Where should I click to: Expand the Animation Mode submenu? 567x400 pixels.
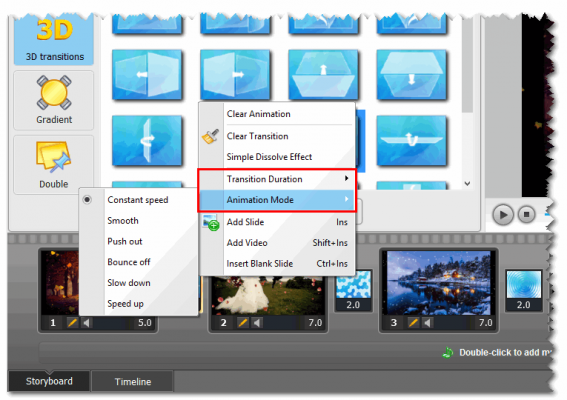click(x=277, y=200)
